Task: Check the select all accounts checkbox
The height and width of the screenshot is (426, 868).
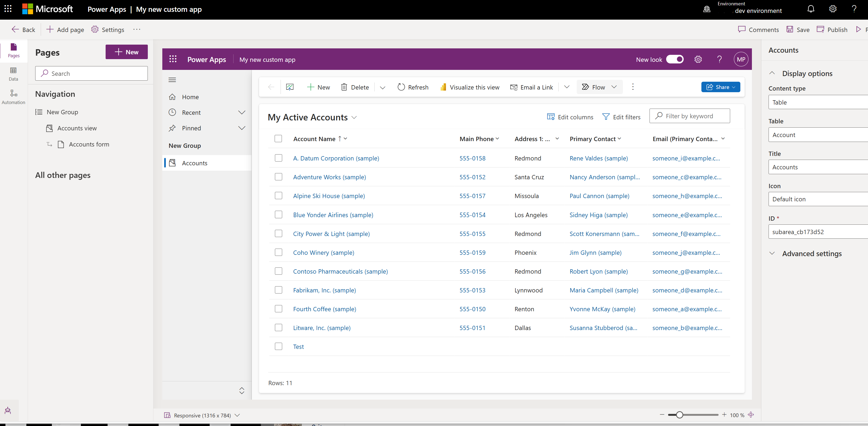Action: click(x=278, y=138)
